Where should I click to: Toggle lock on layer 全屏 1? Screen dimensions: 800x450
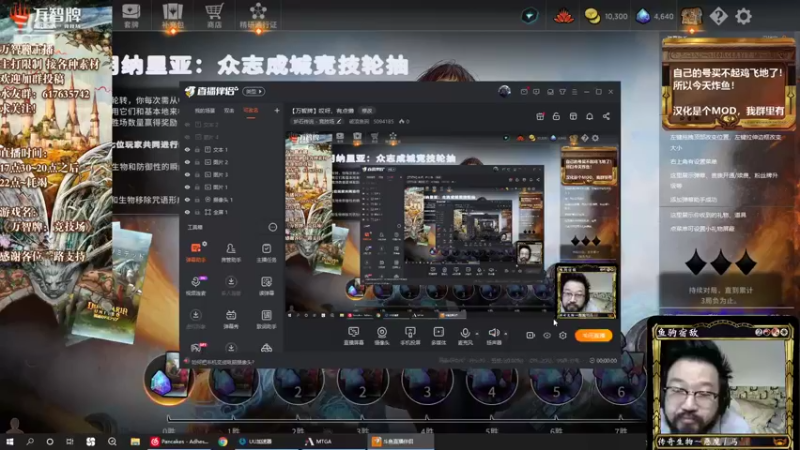tap(197, 212)
